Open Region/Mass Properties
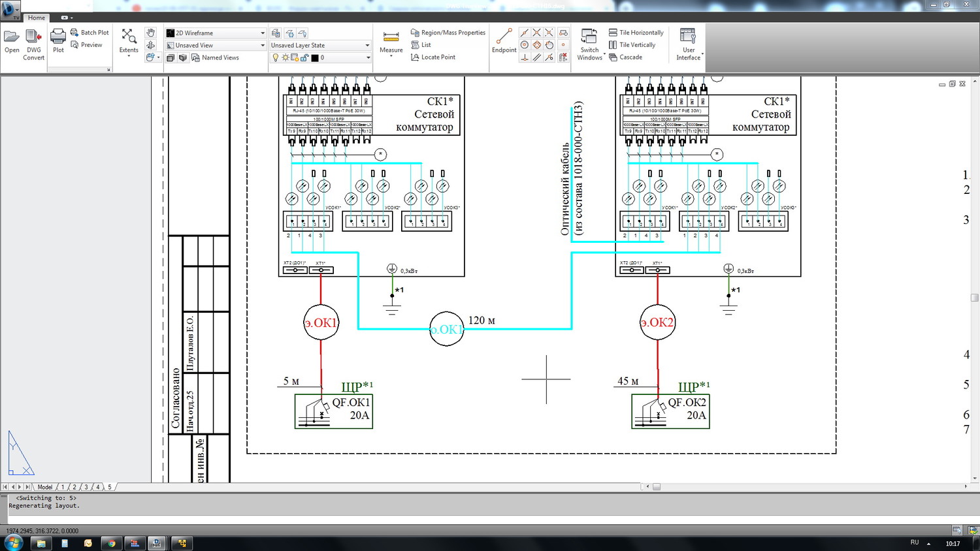Screen dimensions: 980x551 [x=448, y=33]
